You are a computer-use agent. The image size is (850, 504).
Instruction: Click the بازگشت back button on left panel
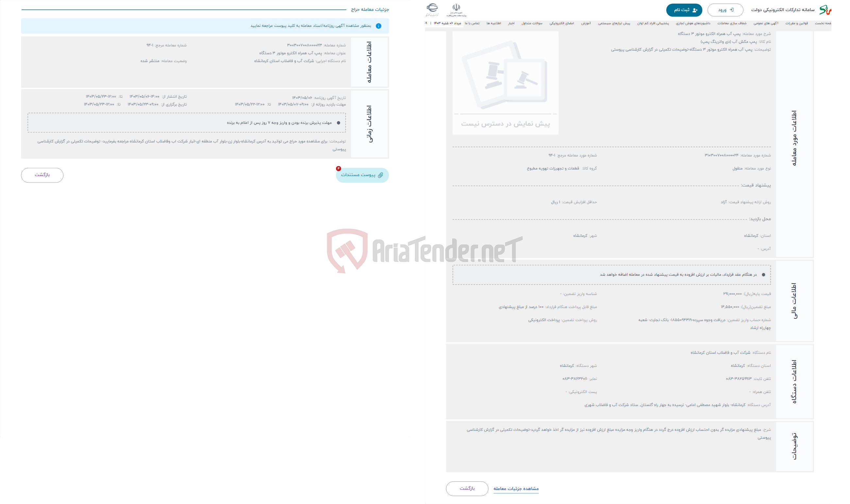[x=42, y=175]
